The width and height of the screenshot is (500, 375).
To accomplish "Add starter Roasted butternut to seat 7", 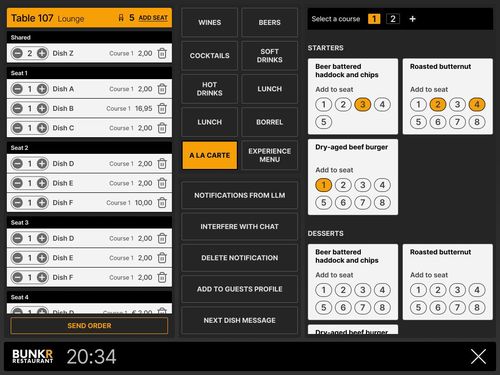I will pos(457,122).
